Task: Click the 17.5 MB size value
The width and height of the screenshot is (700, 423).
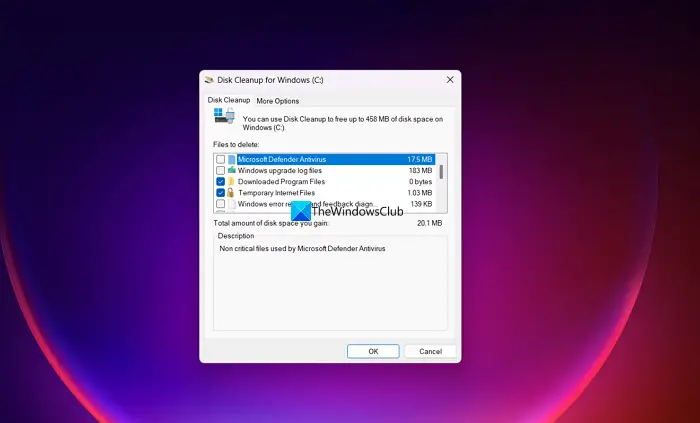Action: [x=420, y=159]
